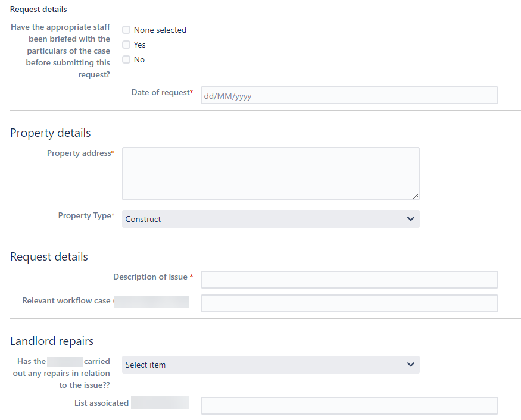Click the chevron icon on Property Type dropdown
Image resolution: width=521 pixels, height=420 pixels.
tap(410, 219)
